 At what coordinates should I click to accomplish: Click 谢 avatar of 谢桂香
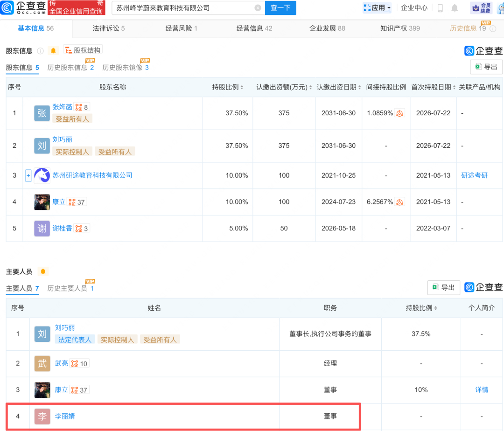click(42, 229)
